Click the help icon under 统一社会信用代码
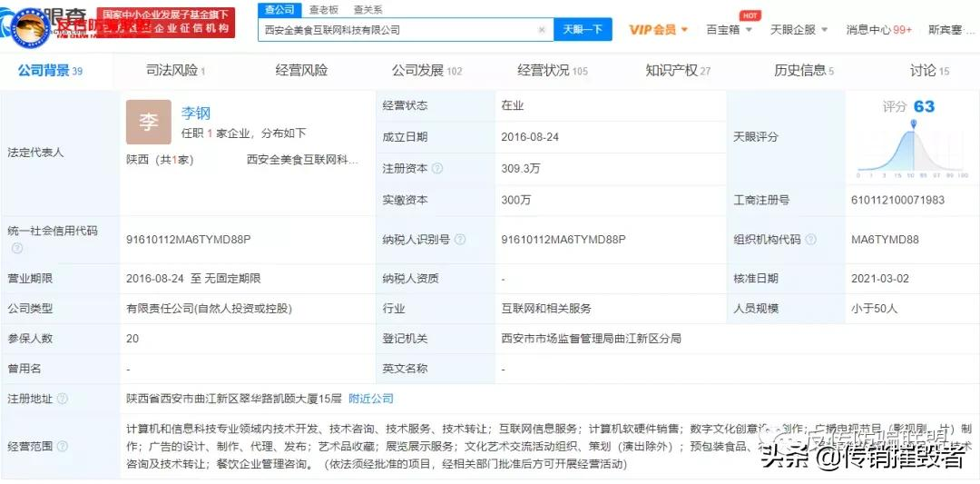Viewport: 980px width, 484px height. click(17, 248)
